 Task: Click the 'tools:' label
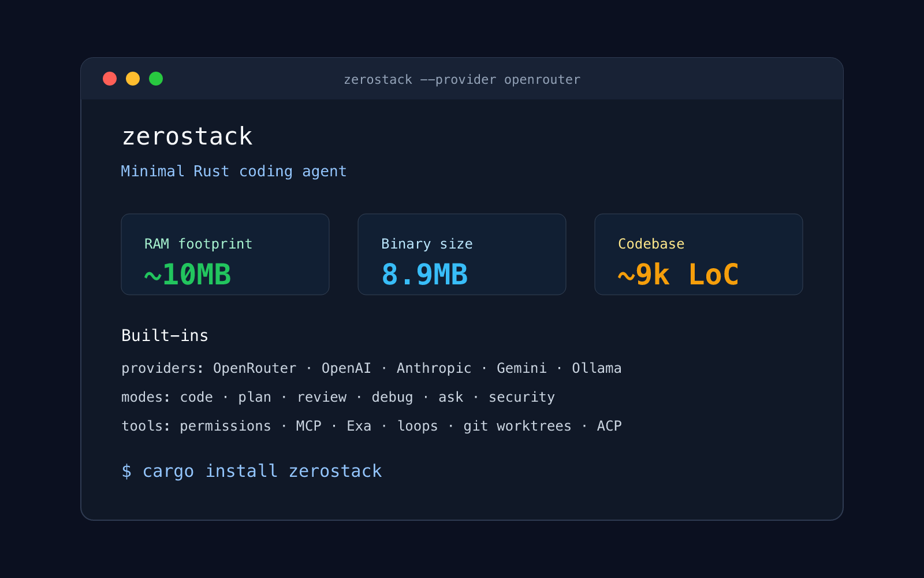pos(146,427)
